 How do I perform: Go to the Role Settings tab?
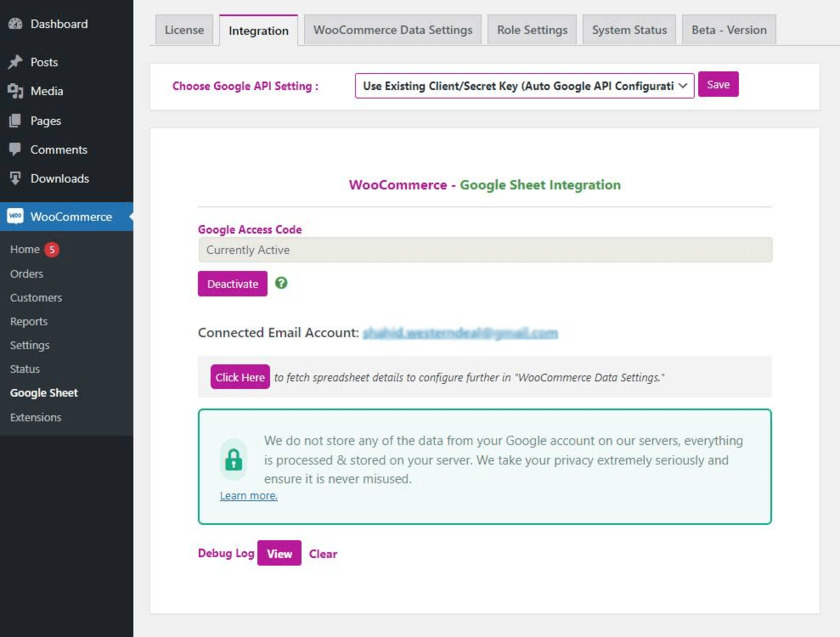(x=532, y=29)
